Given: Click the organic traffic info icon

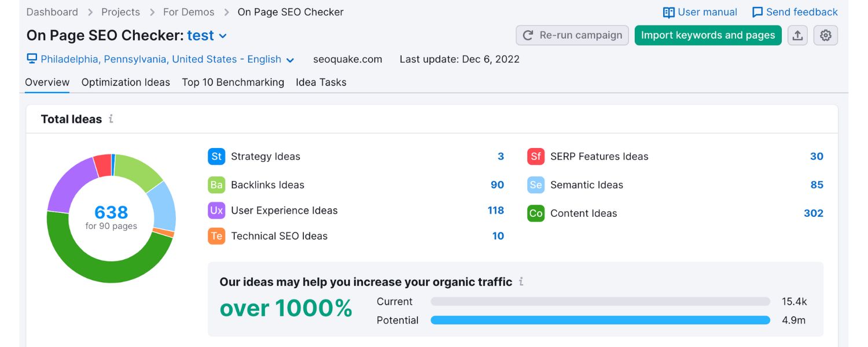Looking at the screenshot, I should click(521, 282).
